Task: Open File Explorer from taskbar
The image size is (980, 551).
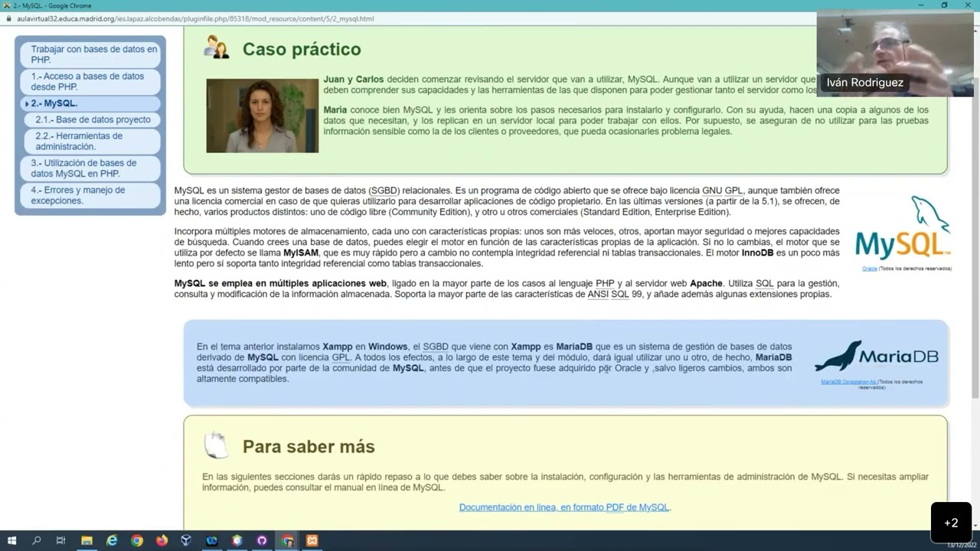Action: coord(87,540)
